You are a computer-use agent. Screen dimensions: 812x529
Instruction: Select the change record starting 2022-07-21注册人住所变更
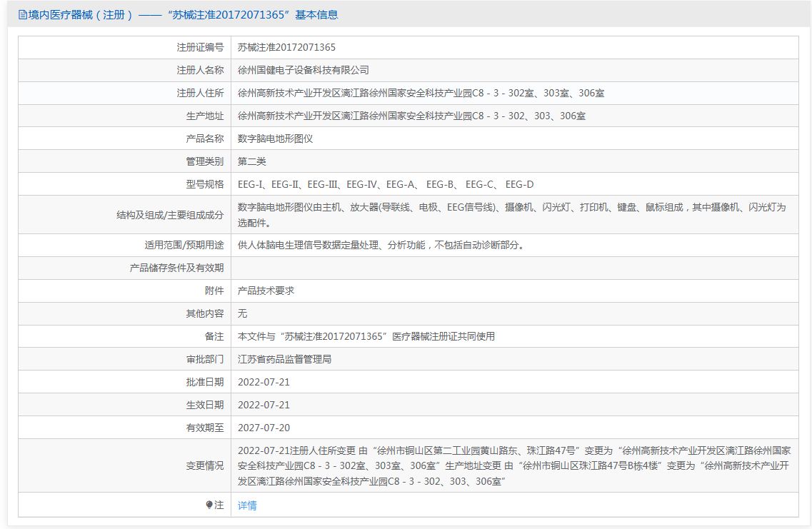click(514, 466)
